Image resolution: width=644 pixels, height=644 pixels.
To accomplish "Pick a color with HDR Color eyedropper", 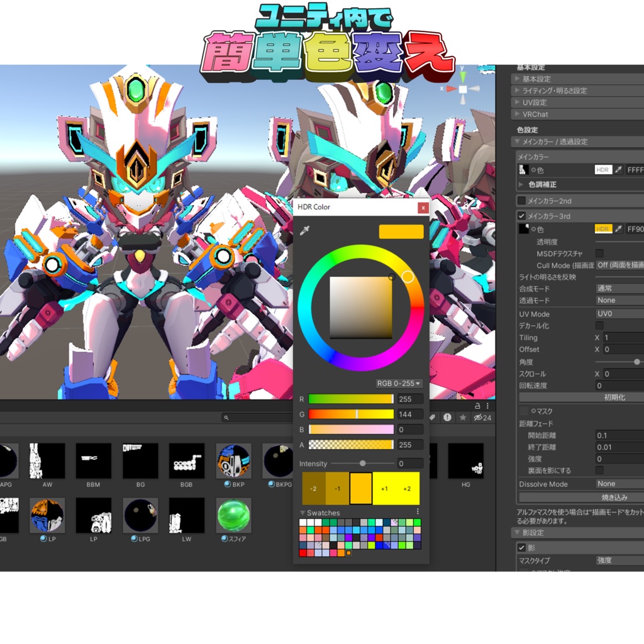I will tap(304, 230).
